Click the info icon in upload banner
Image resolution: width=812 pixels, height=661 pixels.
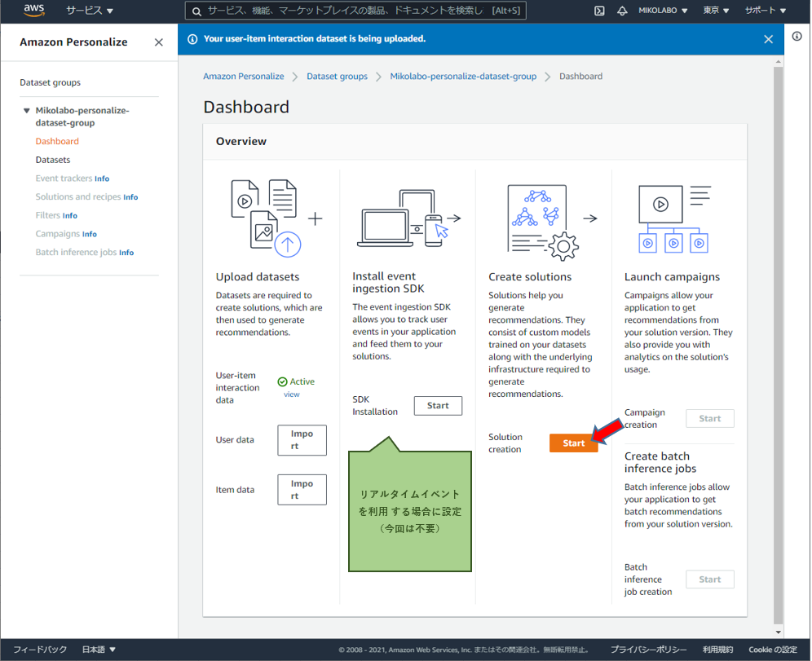click(192, 39)
